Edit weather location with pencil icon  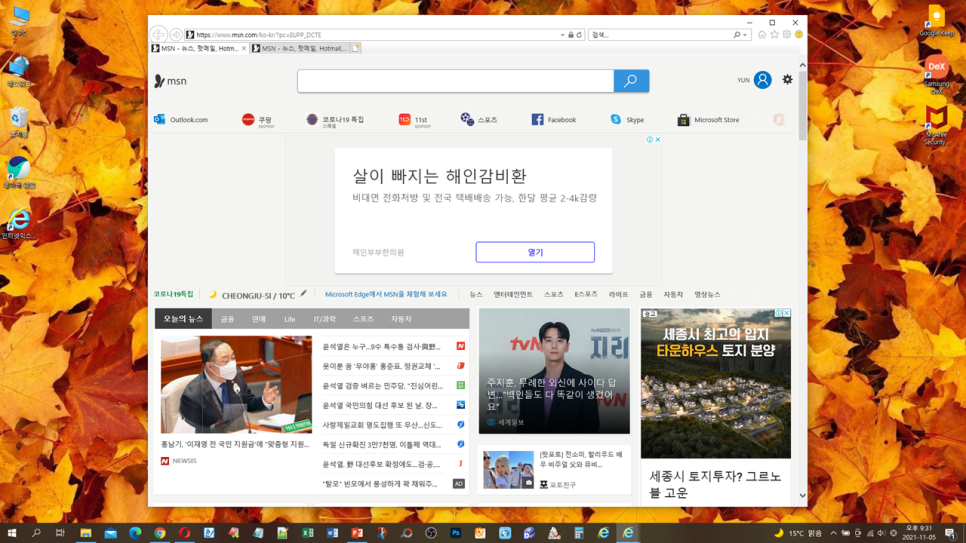(x=304, y=294)
